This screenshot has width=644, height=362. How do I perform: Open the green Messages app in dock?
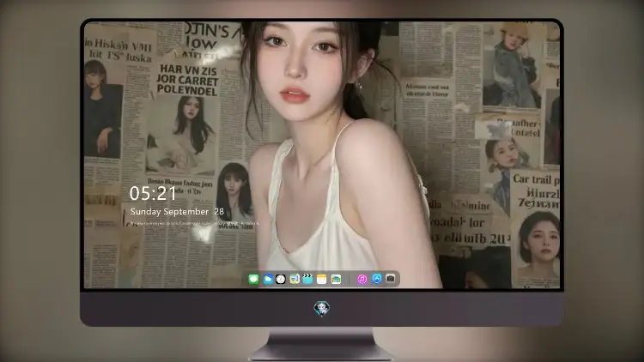tap(253, 279)
